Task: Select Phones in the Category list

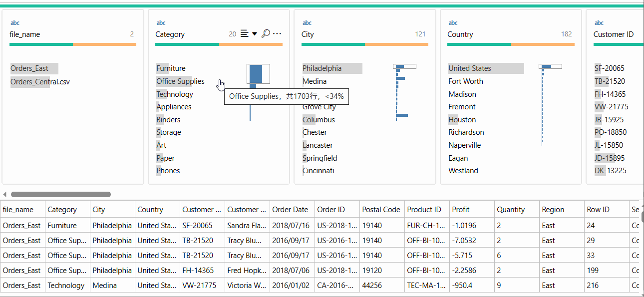Action: point(168,171)
